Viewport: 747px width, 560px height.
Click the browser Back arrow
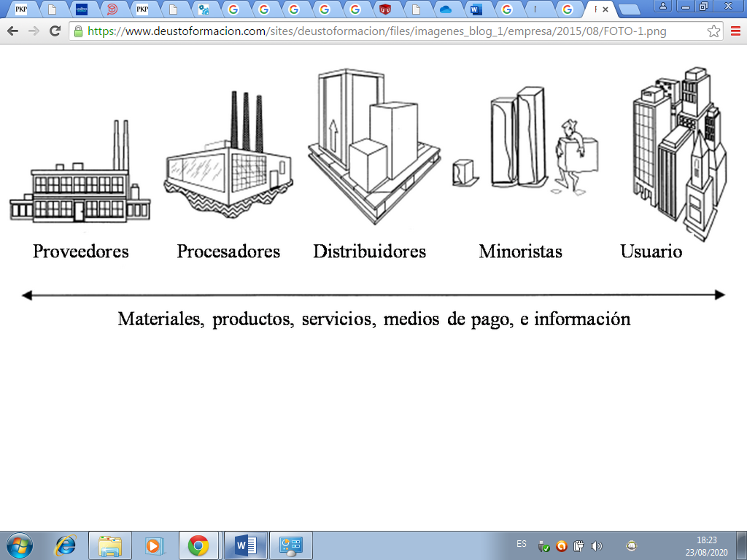12,31
